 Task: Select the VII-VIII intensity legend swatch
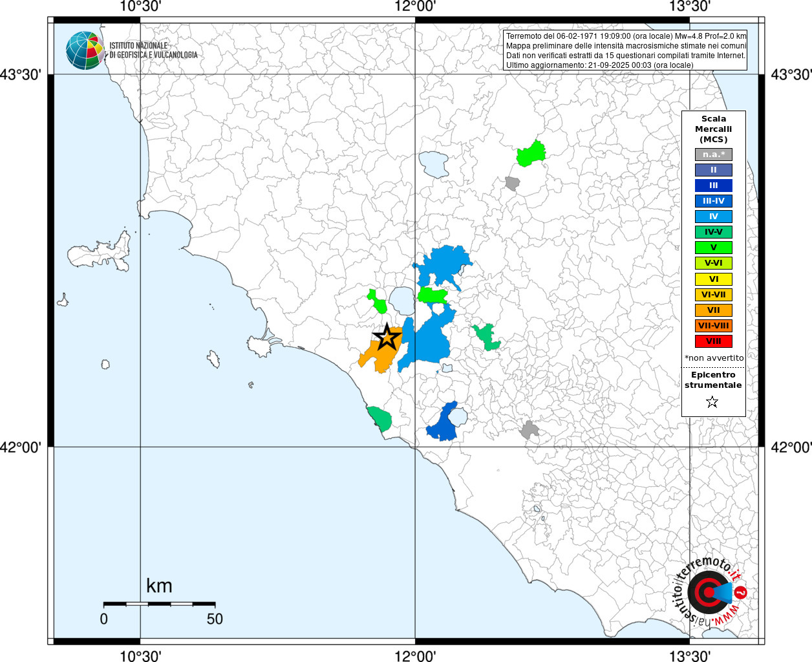[x=714, y=326]
